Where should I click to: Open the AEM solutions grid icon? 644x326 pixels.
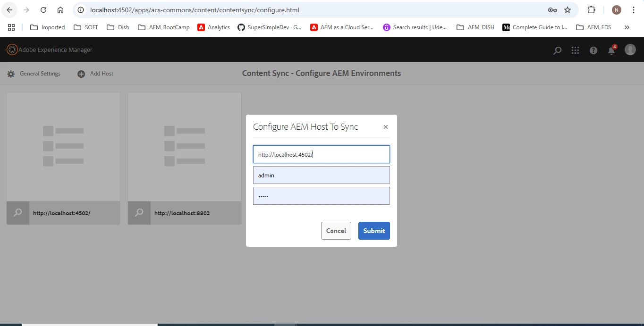(x=575, y=50)
